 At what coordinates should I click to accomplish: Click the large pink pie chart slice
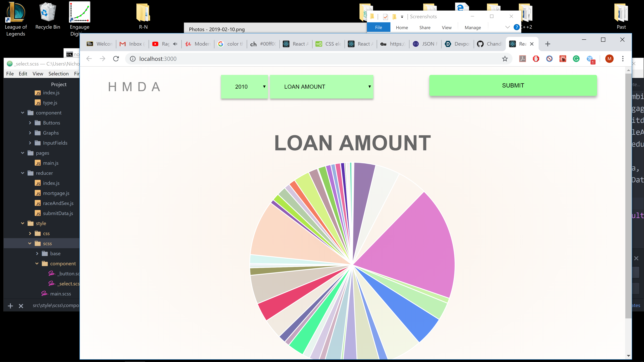413,247
